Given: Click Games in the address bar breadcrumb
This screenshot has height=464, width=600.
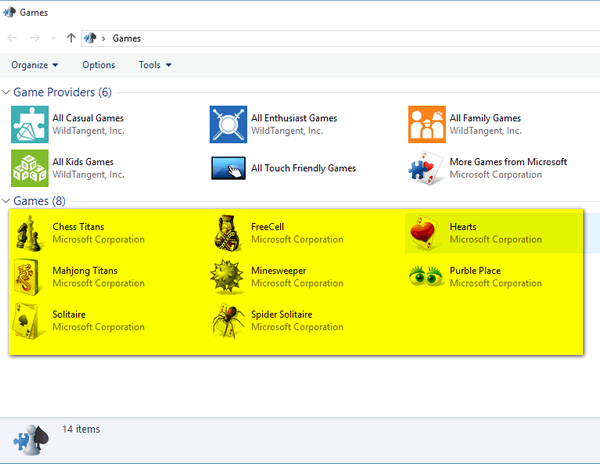Looking at the screenshot, I should tap(127, 38).
